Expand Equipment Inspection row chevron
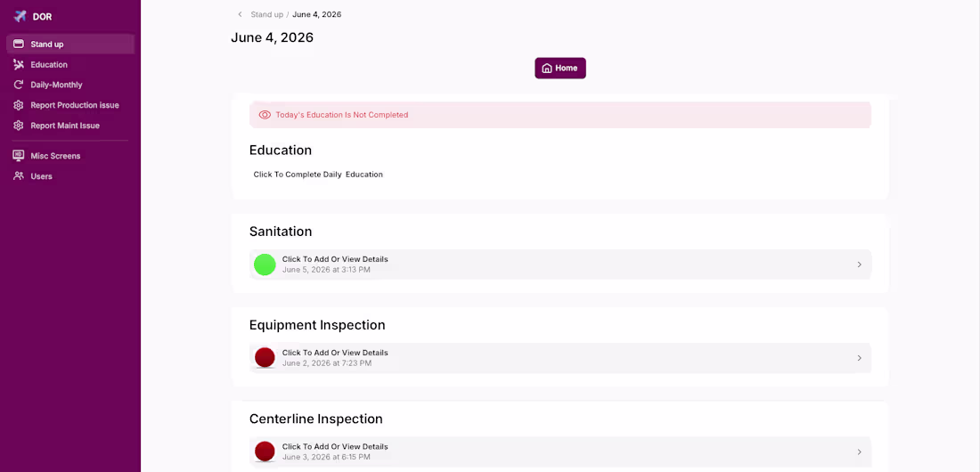Viewport: 980px width, 472px height. pos(860,358)
